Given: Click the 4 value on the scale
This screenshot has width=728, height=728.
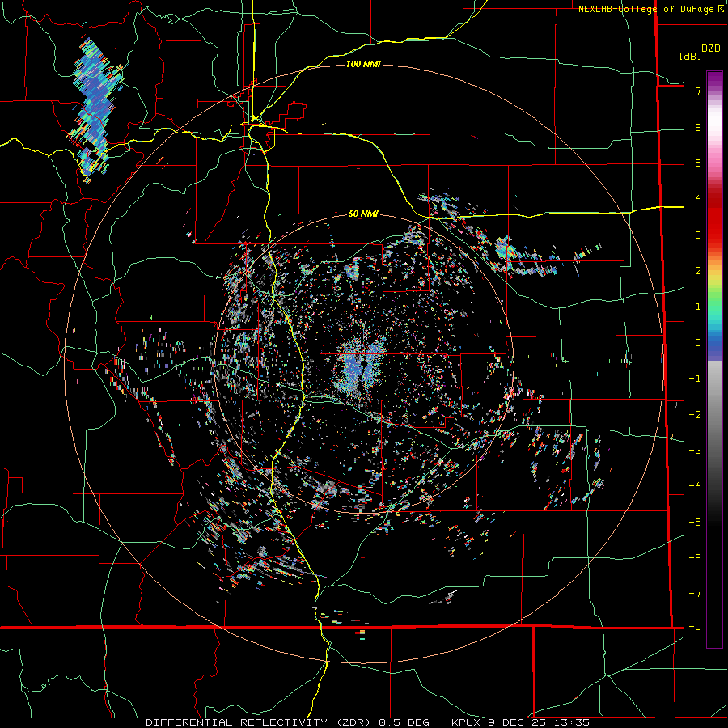Looking at the screenshot, I should (x=698, y=199).
